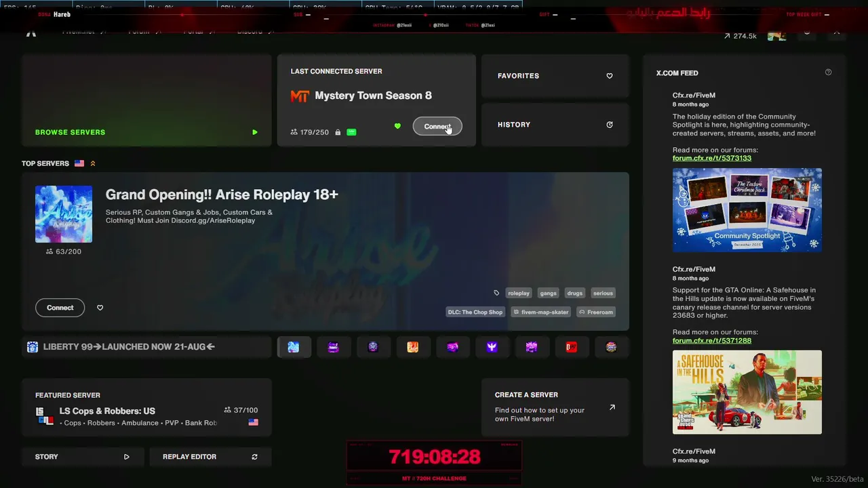Click the Ver. 35226/beta version label
This screenshot has width=868, height=488.
coord(837,479)
